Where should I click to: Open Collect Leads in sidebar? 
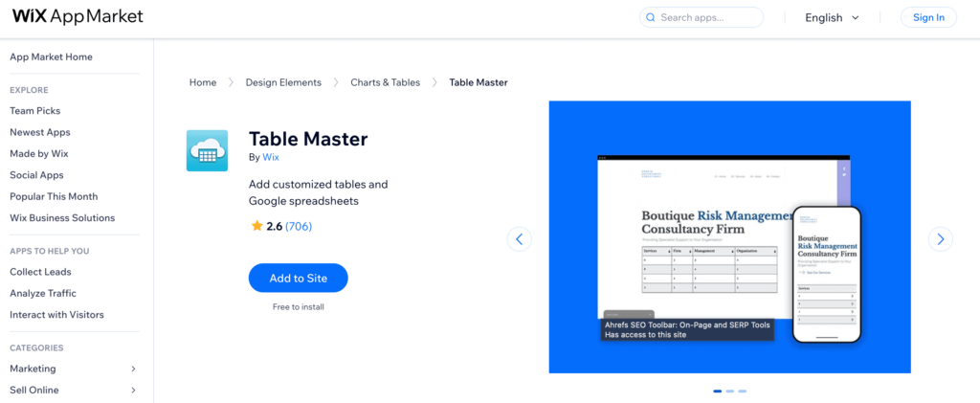40,272
